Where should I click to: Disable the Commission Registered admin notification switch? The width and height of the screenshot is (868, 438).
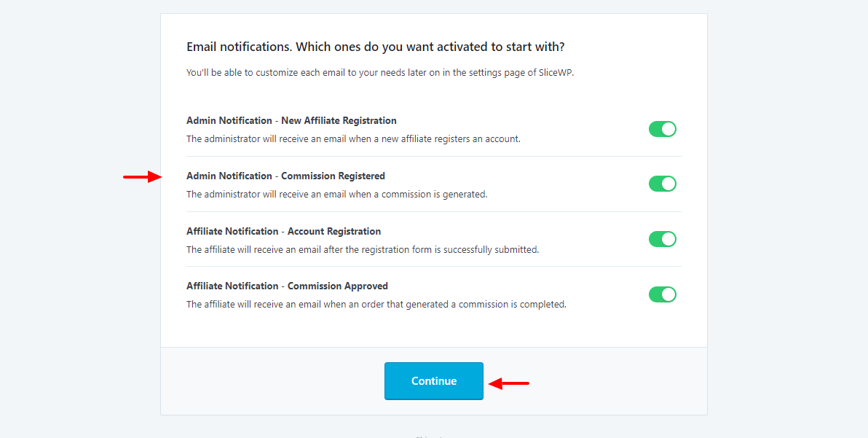point(662,184)
